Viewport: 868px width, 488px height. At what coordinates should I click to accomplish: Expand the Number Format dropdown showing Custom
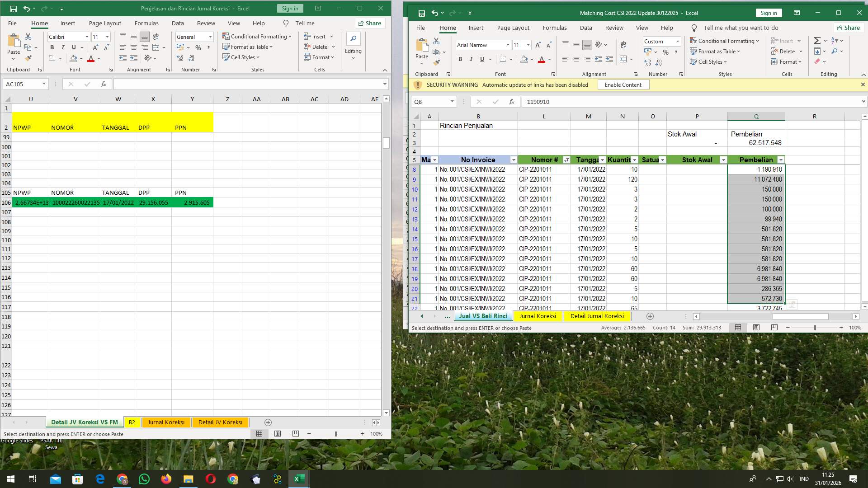point(677,41)
